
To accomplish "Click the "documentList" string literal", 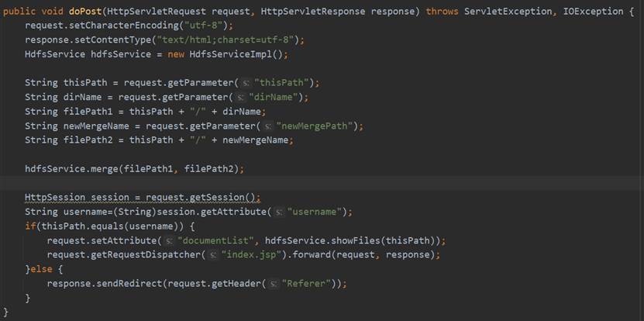I will click(x=215, y=240).
